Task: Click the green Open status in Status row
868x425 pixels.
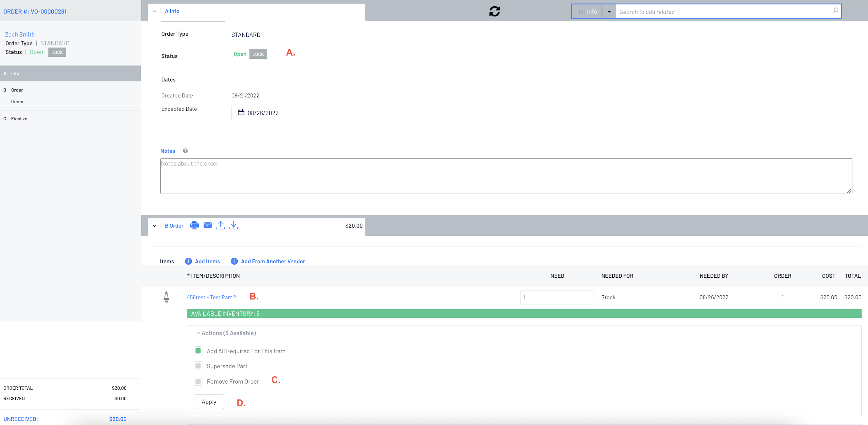Action: 240,54
